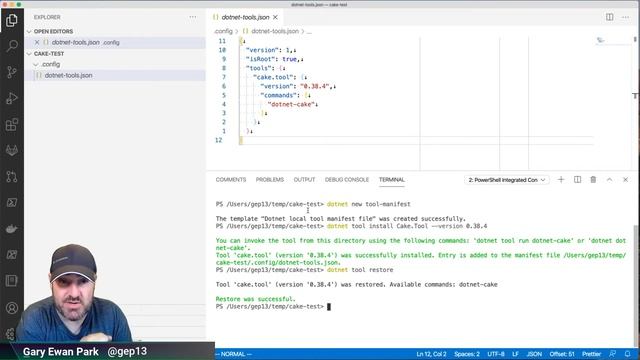
Task: Click Offset: 51 in status bar
Action: click(562, 354)
